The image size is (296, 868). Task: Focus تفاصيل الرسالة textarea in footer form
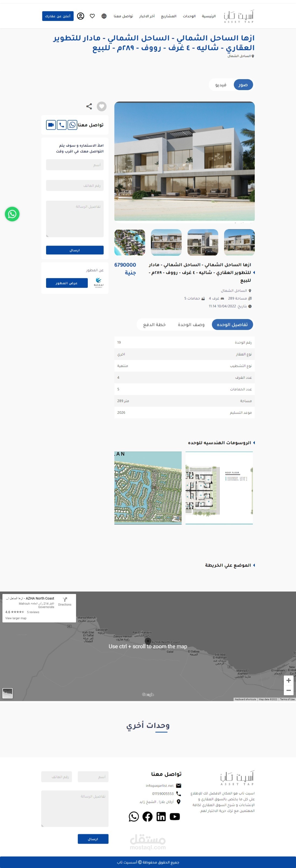tap(75, 808)
